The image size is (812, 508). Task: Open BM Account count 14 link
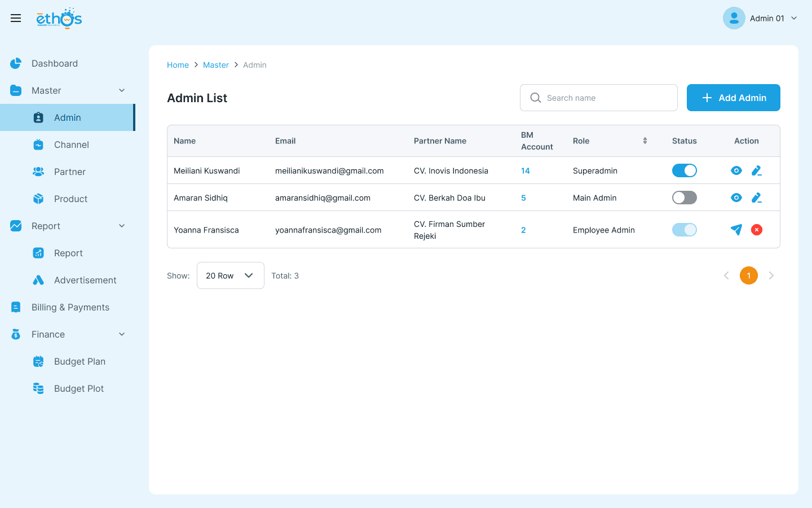[526, 170]
